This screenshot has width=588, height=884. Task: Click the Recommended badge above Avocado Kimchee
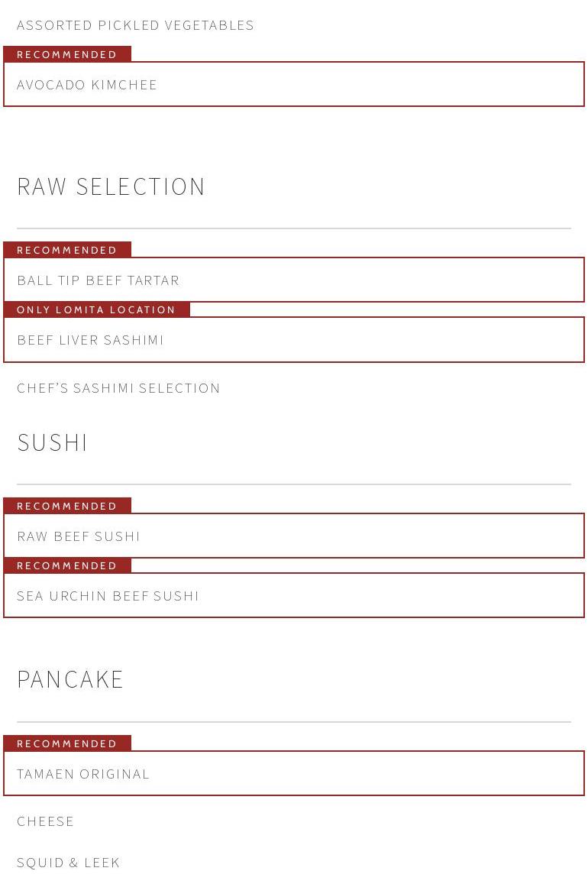(x=67, y=54)
